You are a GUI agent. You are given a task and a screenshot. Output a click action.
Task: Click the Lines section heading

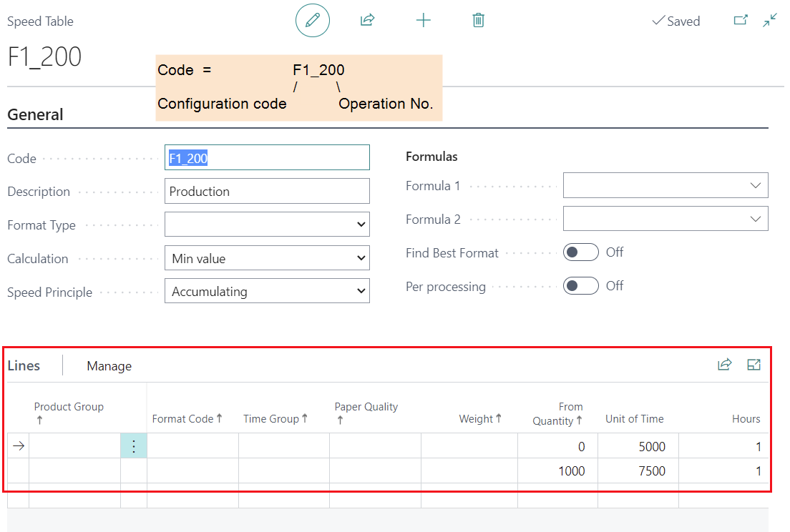pos(24,365)
